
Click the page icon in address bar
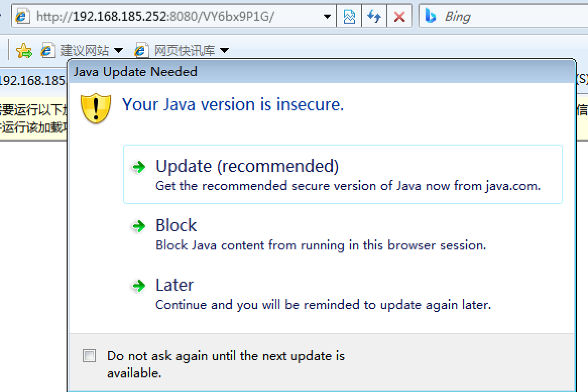point(22,17)
